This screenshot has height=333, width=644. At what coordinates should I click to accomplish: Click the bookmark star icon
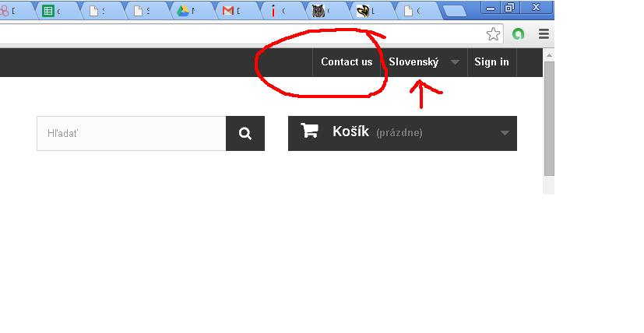point(493,34)
